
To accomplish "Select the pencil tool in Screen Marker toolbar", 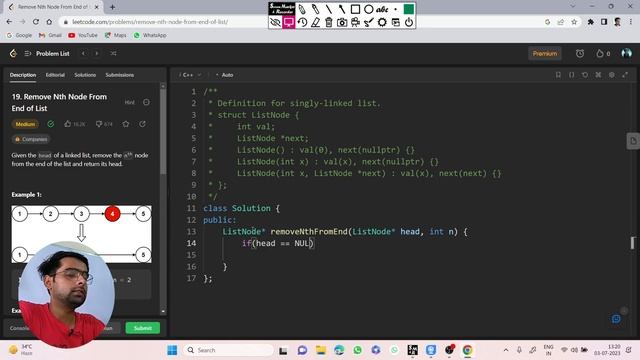I will (x=302, y=9).
